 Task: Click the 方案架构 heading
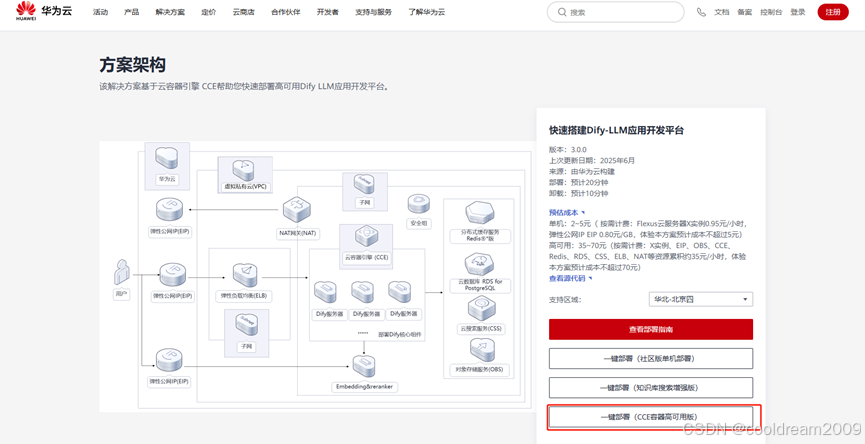point(132,66)
